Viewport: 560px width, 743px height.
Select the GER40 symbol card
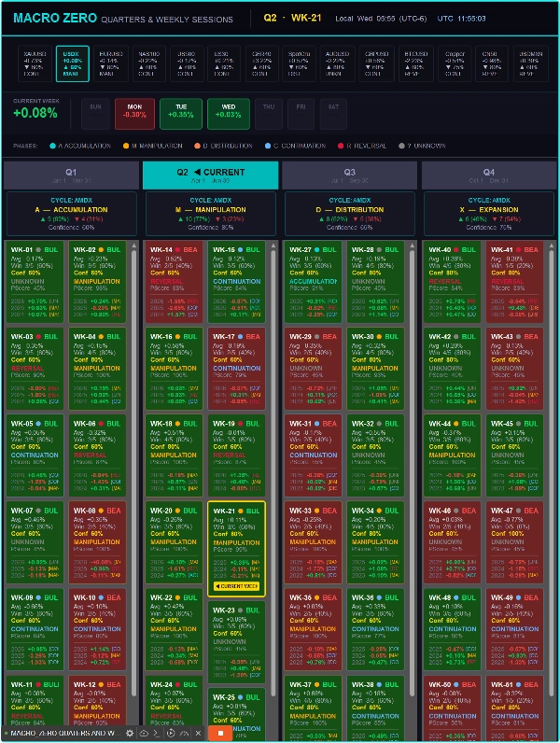point(261,64)
